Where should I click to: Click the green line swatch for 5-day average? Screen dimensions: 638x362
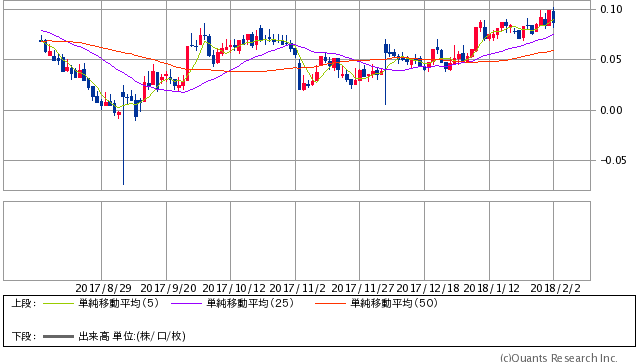pyautogui.click(x=58, y=303)
